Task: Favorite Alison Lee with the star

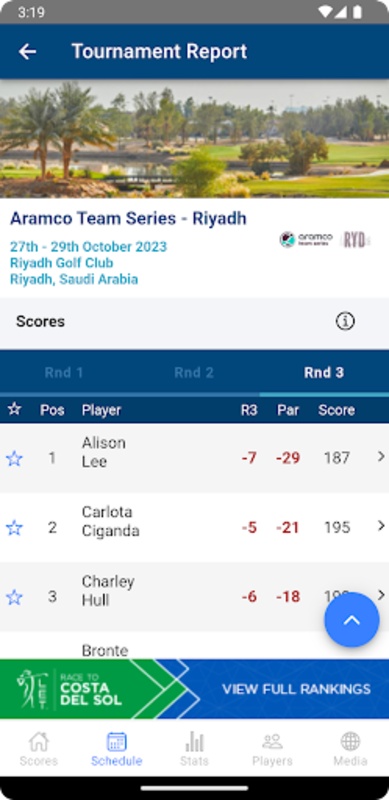Action: point(14,458)
